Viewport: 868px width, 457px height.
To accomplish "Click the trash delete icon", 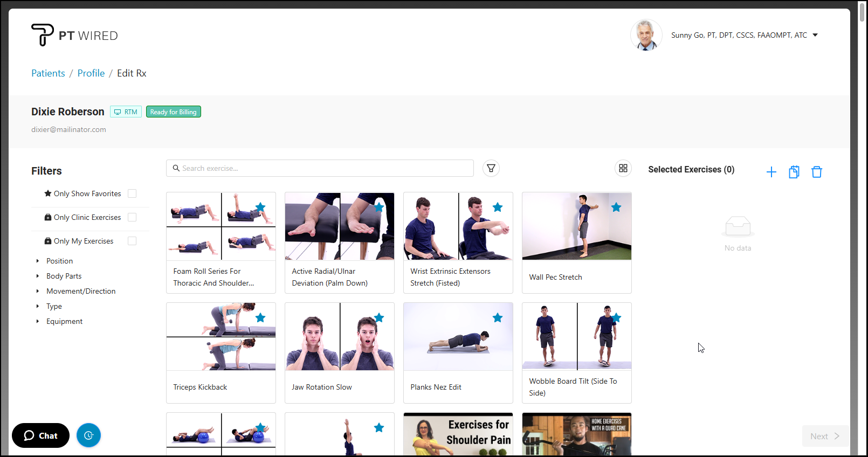I will [816, 172].
